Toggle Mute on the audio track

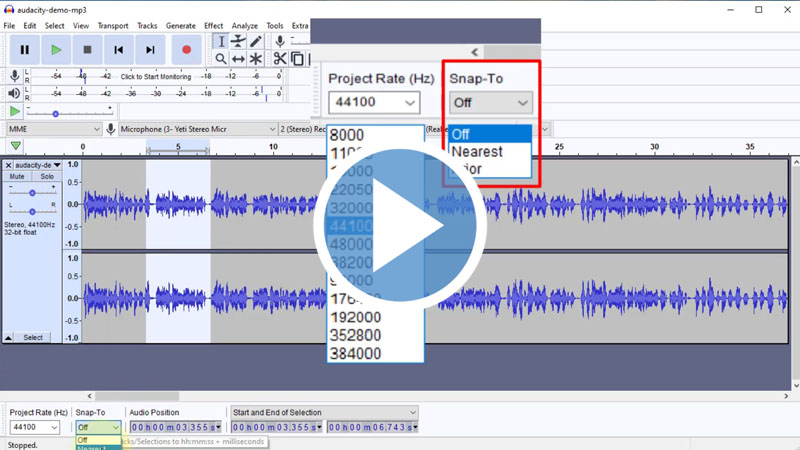click(x=17, y=176)
